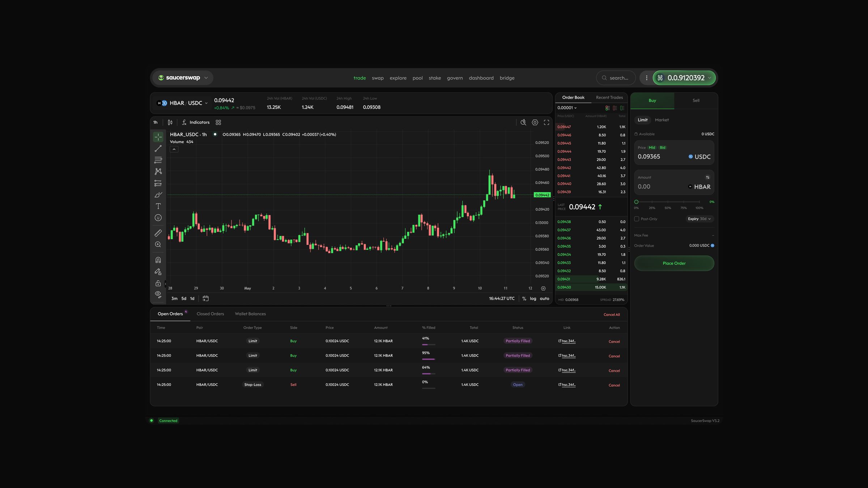Switch to the Sell tab
The image size is (868, 488).
click(696, 100)
